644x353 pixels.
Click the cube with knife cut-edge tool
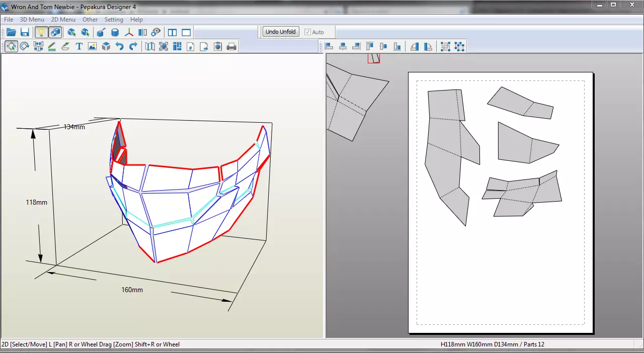[x=101, y=33]
